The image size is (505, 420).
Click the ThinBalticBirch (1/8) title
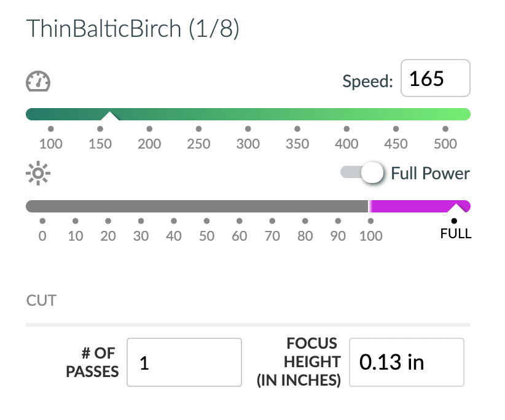(x=133, y=29)
